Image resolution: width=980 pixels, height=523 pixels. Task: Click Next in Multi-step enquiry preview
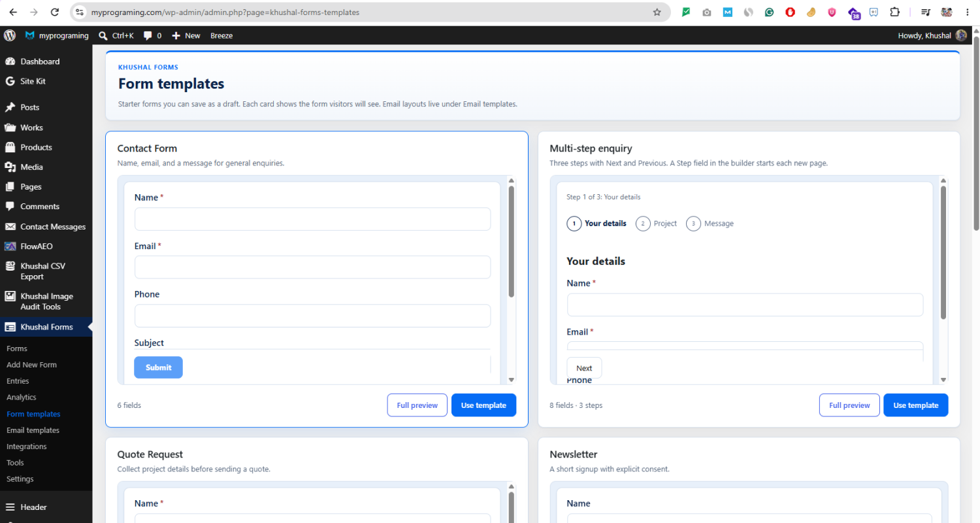(x=584, y=368)
